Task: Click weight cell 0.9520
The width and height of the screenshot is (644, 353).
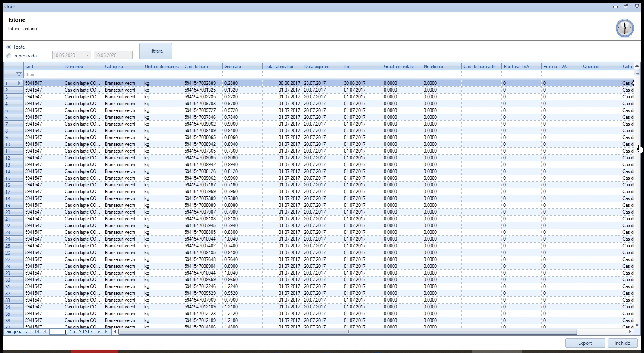Action: tap(242, 293)
